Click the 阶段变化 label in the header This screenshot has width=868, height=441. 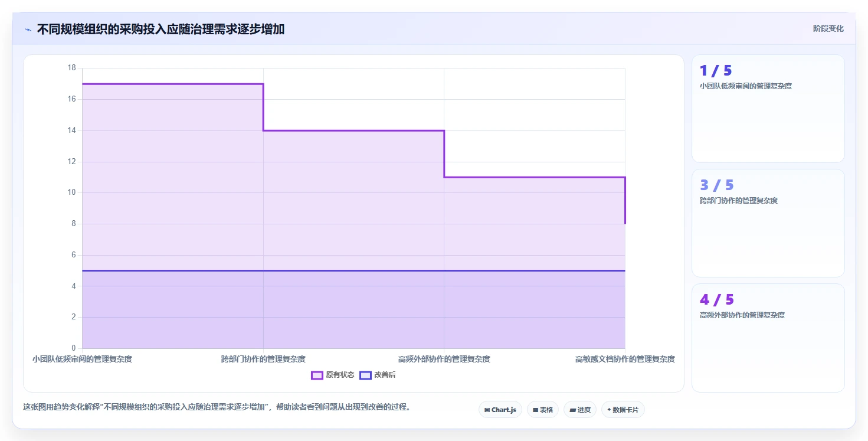[x=828, y=28]
